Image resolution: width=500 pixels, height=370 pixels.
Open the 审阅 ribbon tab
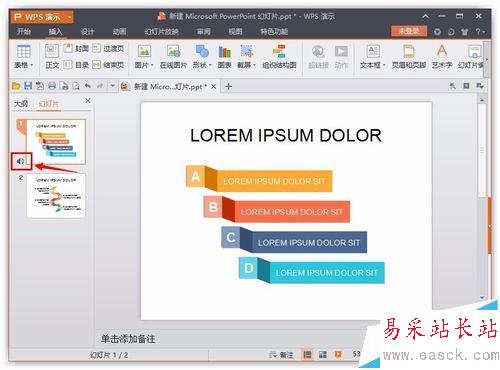(203, 31)
